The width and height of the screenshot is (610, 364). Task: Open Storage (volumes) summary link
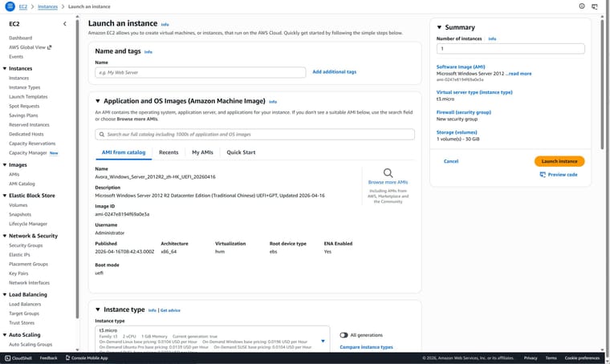[x=457, y=132]
